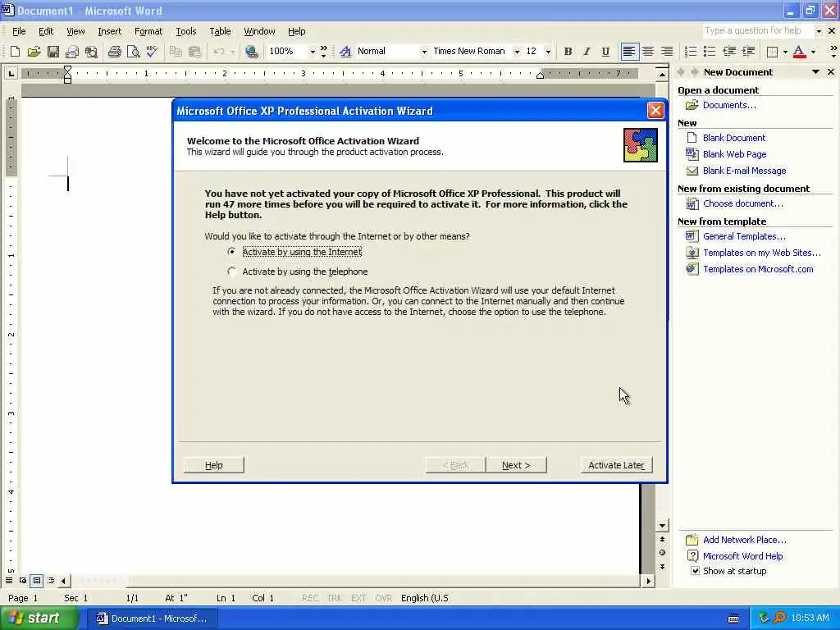Center the text alignment

[x=648, y=52]
